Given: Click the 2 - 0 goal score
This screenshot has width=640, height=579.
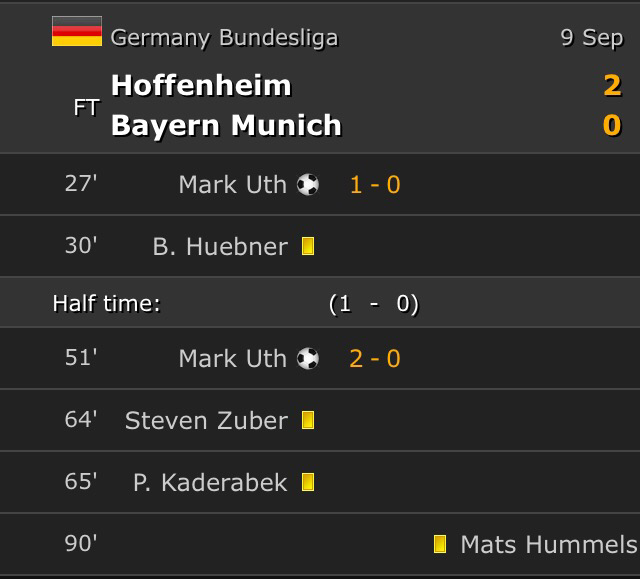Looking at the screenshot, I should 375,359.
